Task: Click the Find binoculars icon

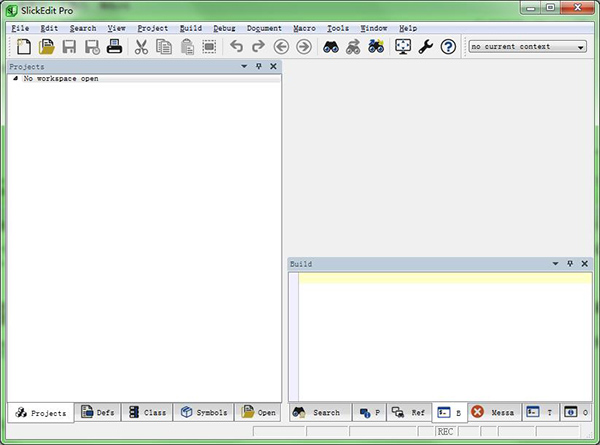Action: (331, 47)
